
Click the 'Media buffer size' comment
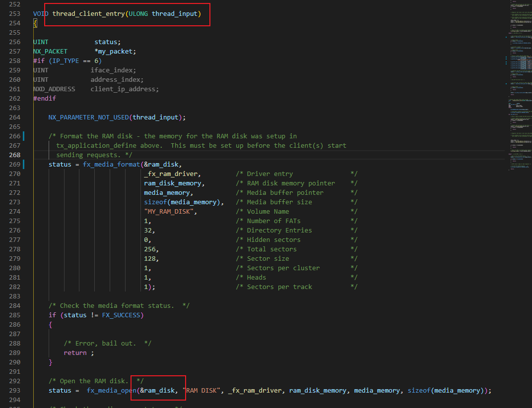point(279,202)
